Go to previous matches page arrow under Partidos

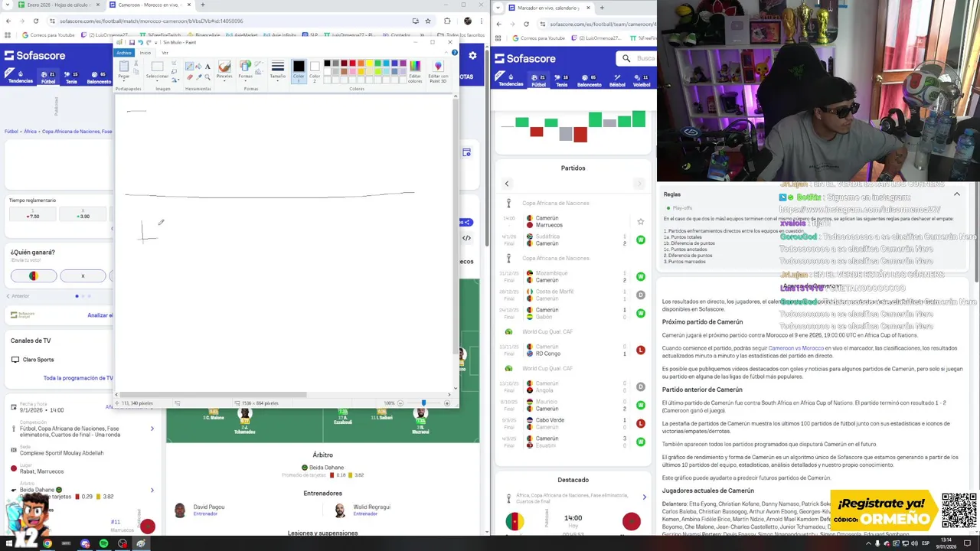click(506, 184)
